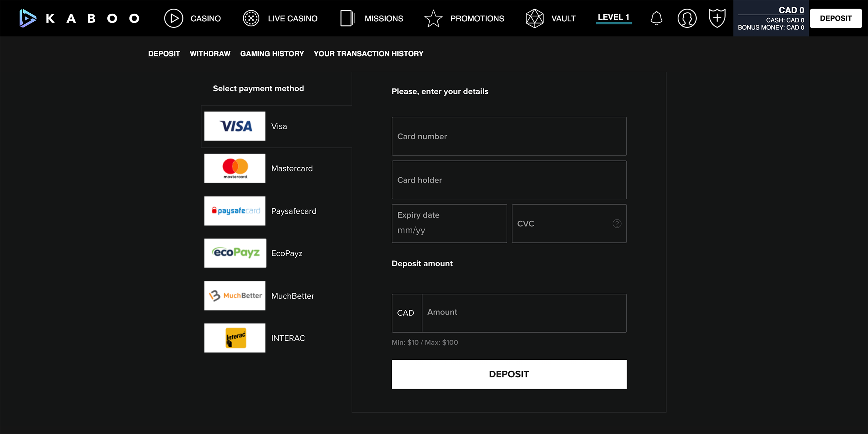The width and height of the screenshot is (868, 434).
Task: Open the Missions card icon
Action: 347,18
